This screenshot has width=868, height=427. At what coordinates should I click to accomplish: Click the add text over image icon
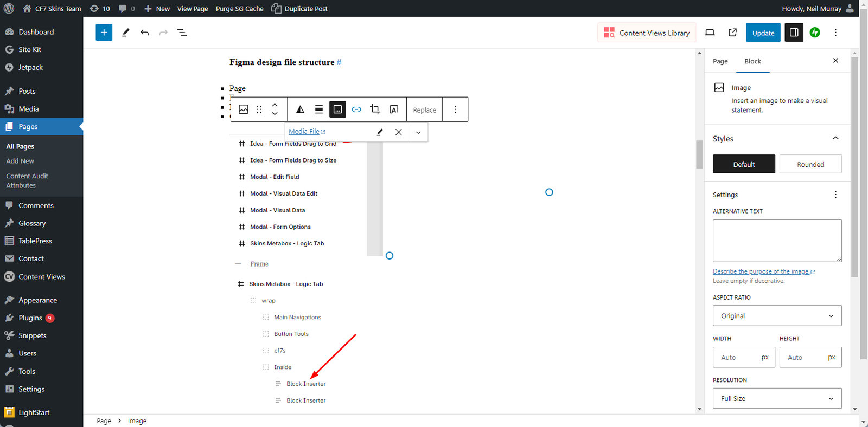pos(394,109)
